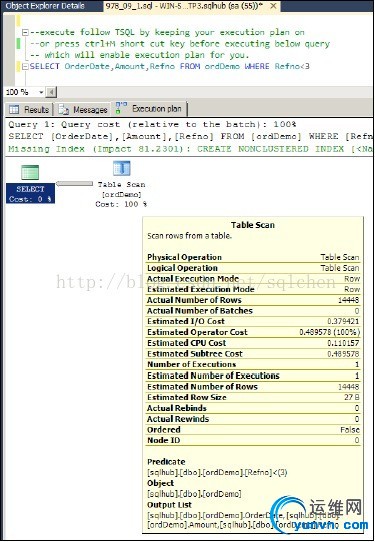
Task: Click the data flow arrow between operators
Action: coord(74,184)
